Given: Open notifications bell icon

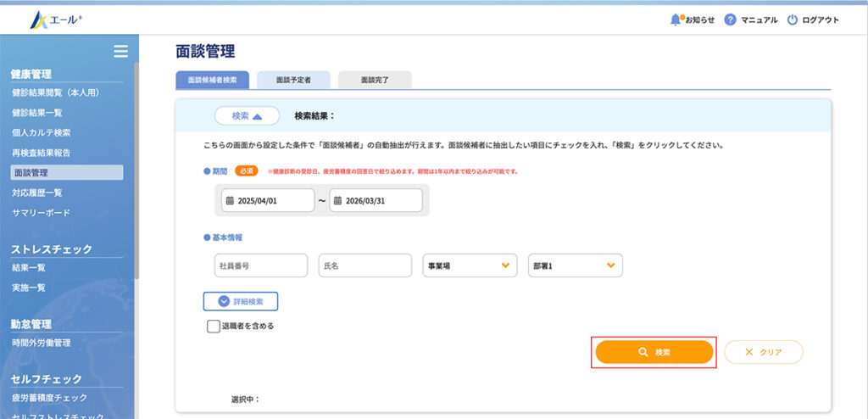Looking at the screenshot, I should click(x=676, y=20).
